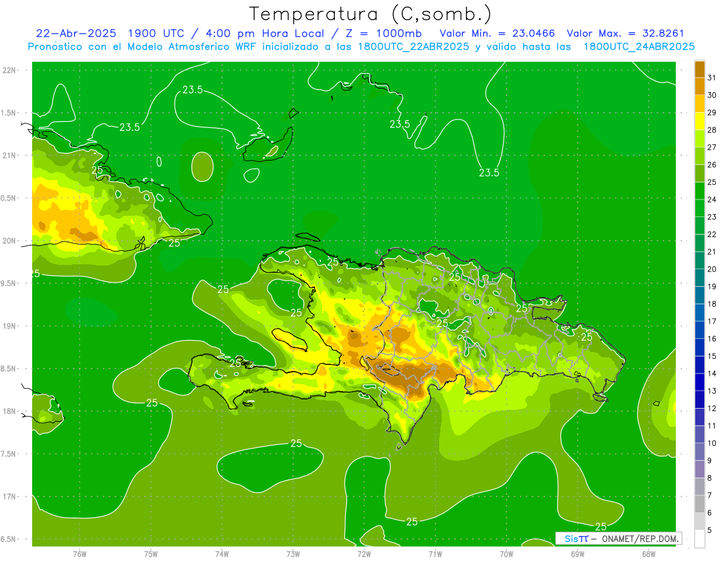The height and width of the screenshot is (562, 728).
Task: Pick the white bottom legend swatch below 5
Action: 699,539
